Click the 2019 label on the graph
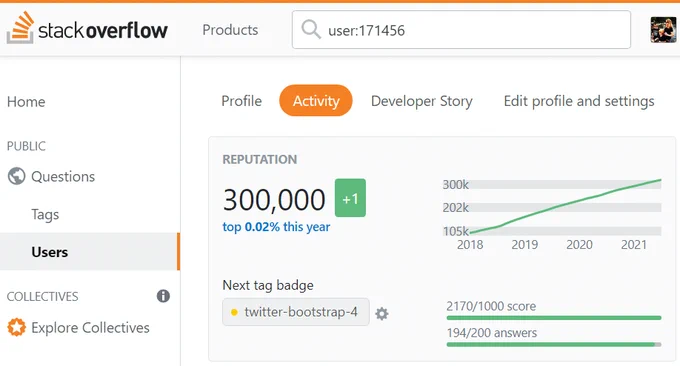Viewport: 680px width, 366px height. (525, 245)
